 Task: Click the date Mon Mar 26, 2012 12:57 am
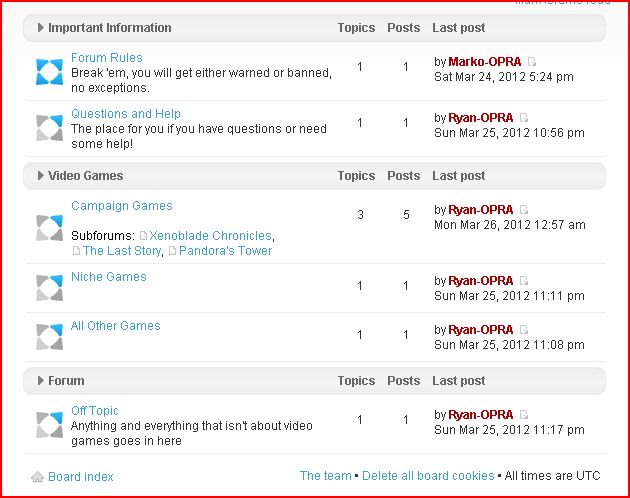click(x=510, y=225)
